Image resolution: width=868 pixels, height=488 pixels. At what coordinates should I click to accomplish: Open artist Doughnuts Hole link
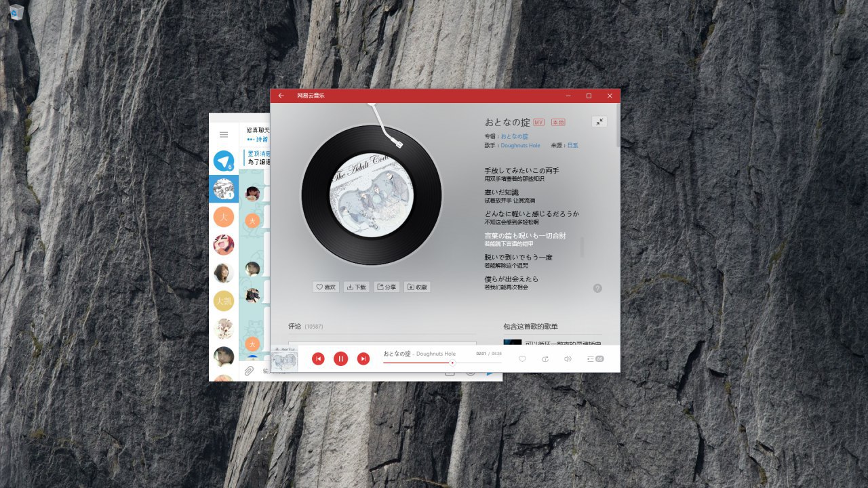tap(520, 145)
